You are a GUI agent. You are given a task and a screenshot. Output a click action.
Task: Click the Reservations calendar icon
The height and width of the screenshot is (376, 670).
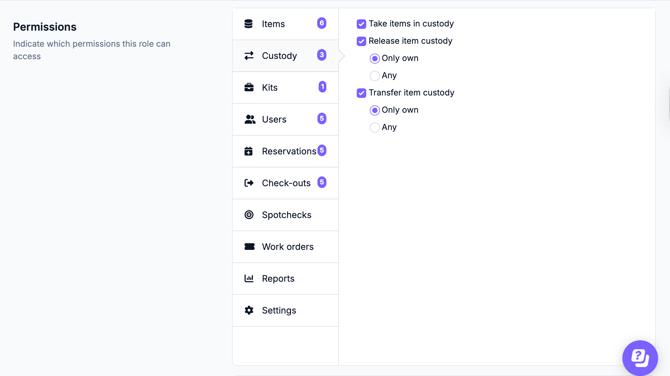pos(248,151)
